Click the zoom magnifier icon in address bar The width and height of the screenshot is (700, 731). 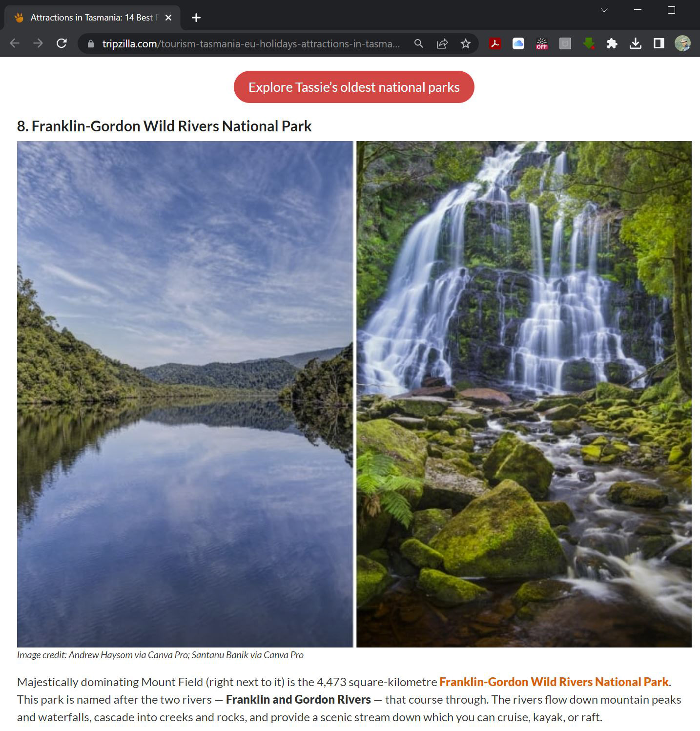tap(419, 43)
